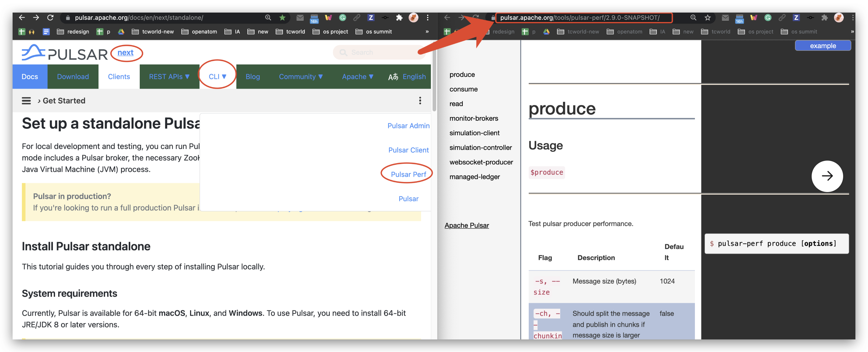Click the hamburger menu icon beside Get Started
Image resolution: width=868 pixels, height=352 pixels.
26,101
